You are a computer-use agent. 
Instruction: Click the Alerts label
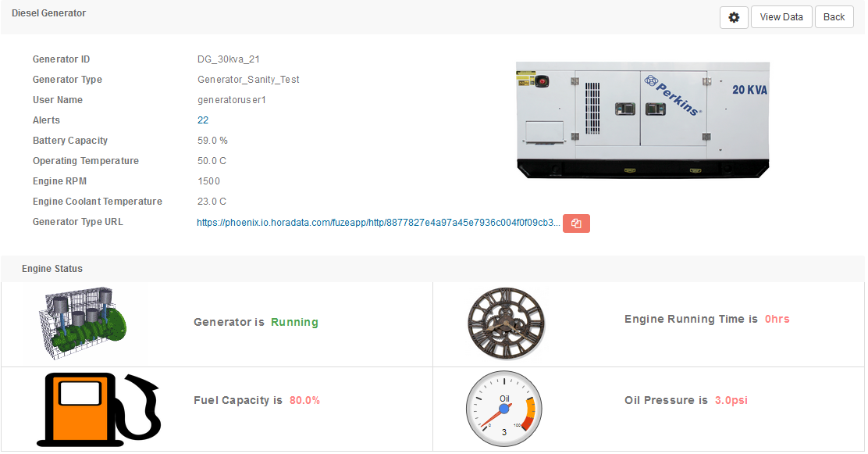tap(46, 120)
